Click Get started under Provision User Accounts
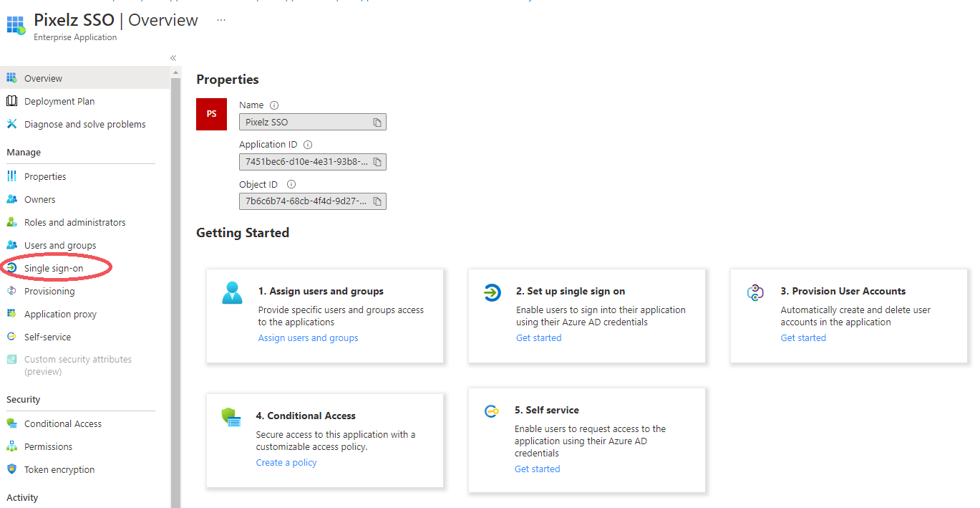The width and height of the screenshot is (980, 508). (x=803, y=338)
